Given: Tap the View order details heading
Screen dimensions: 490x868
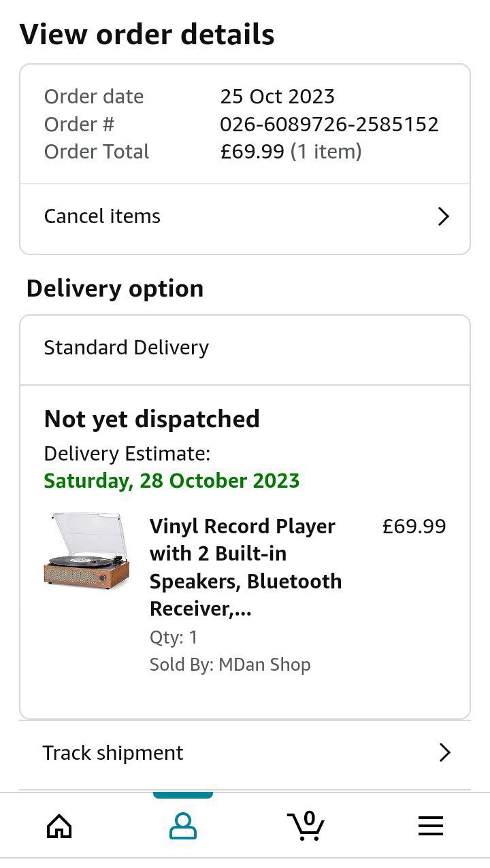Looking at the screenshot, I should tap(147, 35).
